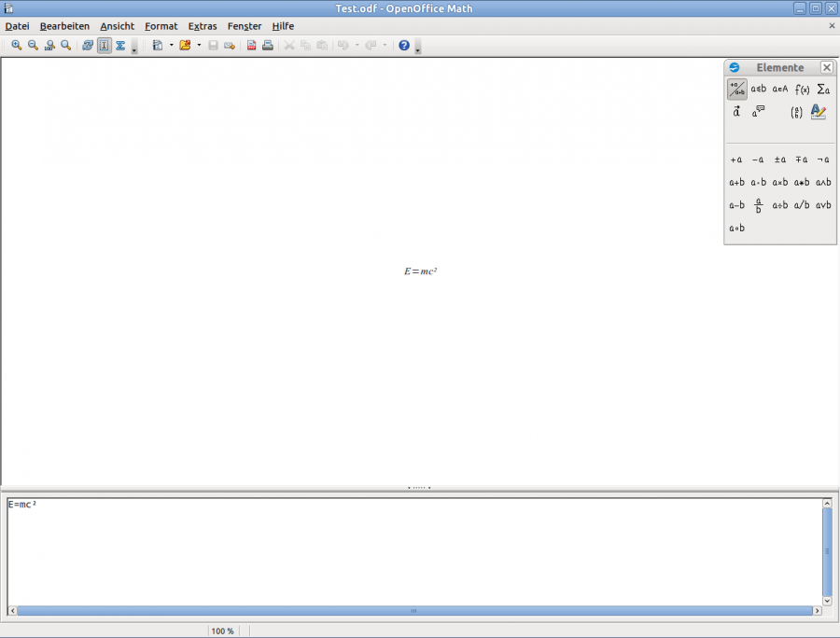Insert the plus-minus ±a element
This screenshot has width=840, height=638.
(x=778, y=159)
